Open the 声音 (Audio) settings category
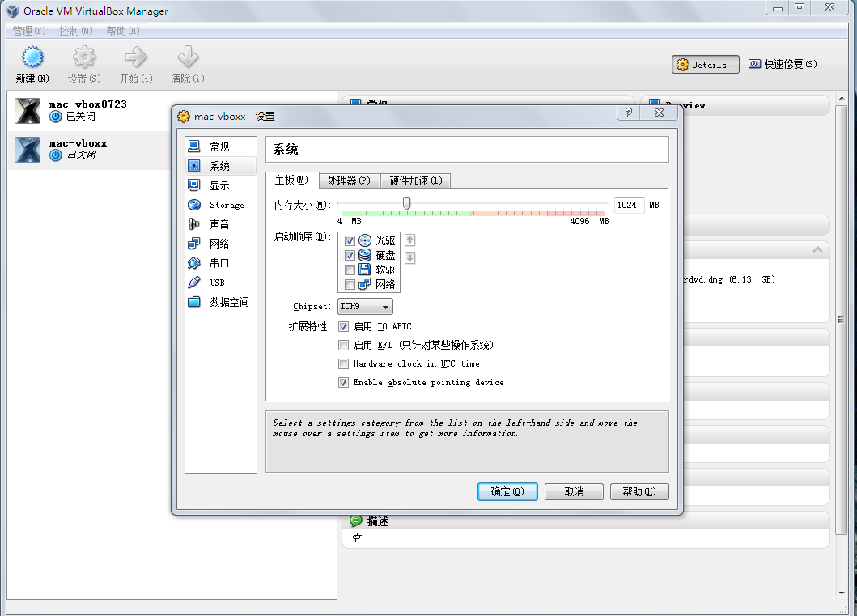 [221, 224]
